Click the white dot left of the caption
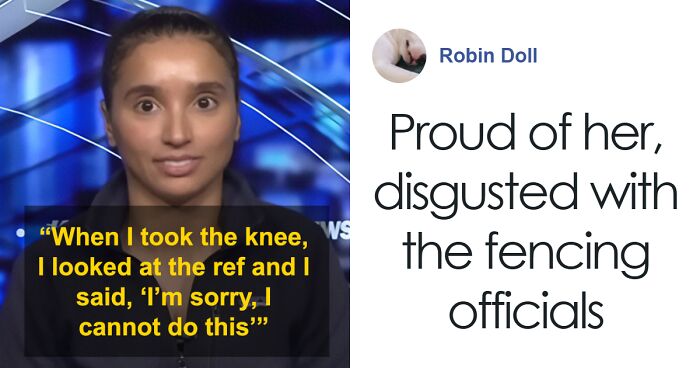Viewport: 700px width, 368px height. pyautogui.click(x=20, y=233)
